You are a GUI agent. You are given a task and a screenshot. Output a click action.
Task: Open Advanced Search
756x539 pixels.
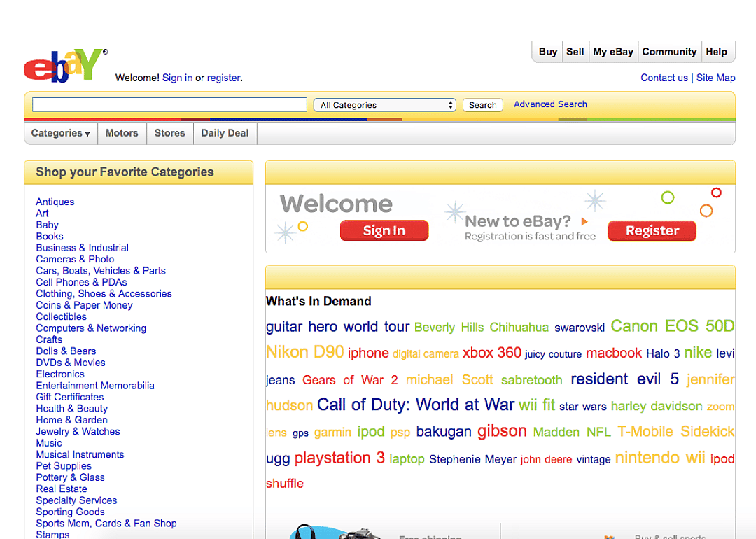pos(550,104)
